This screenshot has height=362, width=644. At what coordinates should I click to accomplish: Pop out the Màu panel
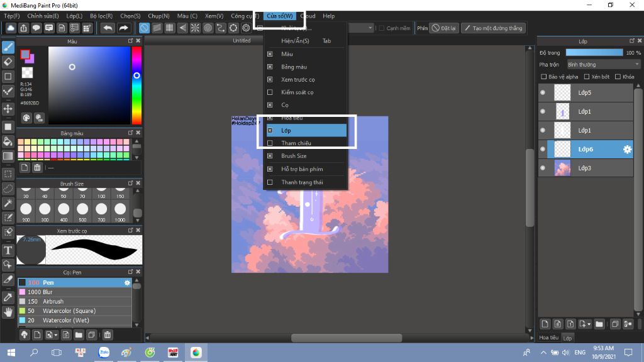(x=131, y=41)
